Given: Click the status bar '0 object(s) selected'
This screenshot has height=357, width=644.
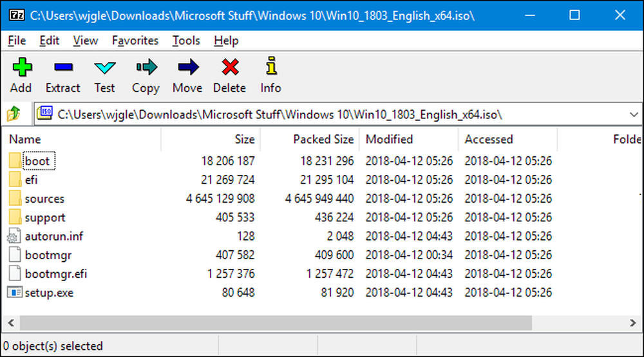Looking at the screenshot, I should [x=53, y=346].
